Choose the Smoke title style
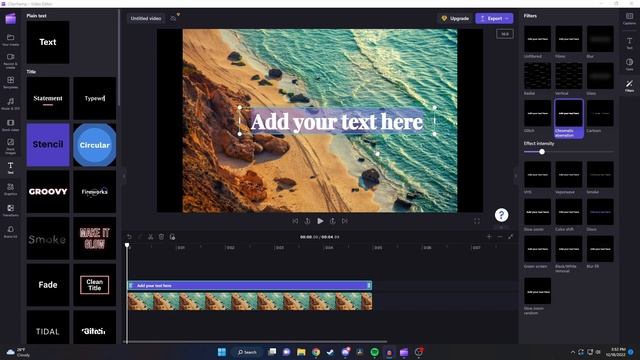Screen dimensions: 640x360 (48, 238)
